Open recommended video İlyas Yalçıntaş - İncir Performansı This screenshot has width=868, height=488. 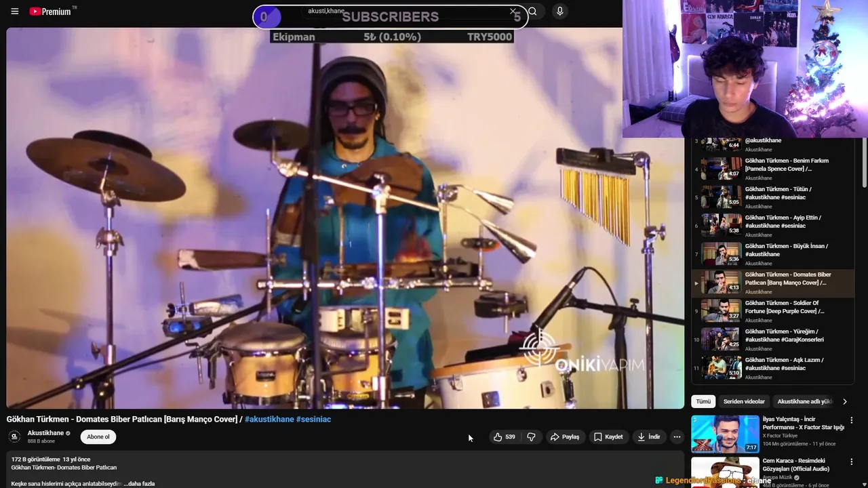click(803, 424)
